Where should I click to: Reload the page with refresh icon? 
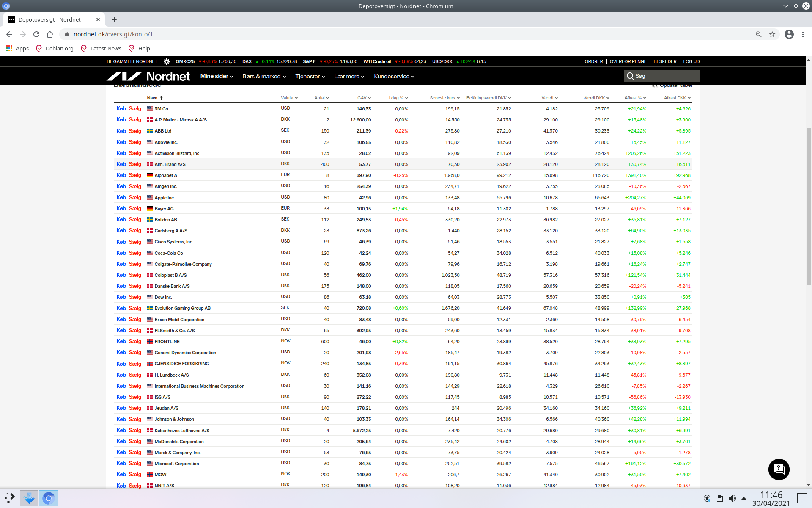36,34
